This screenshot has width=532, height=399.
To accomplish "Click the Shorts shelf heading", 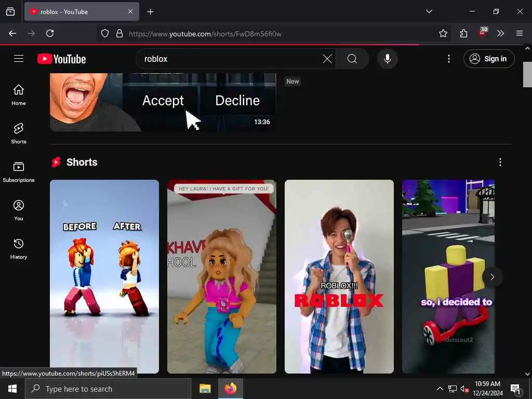I will click(82, 162).
